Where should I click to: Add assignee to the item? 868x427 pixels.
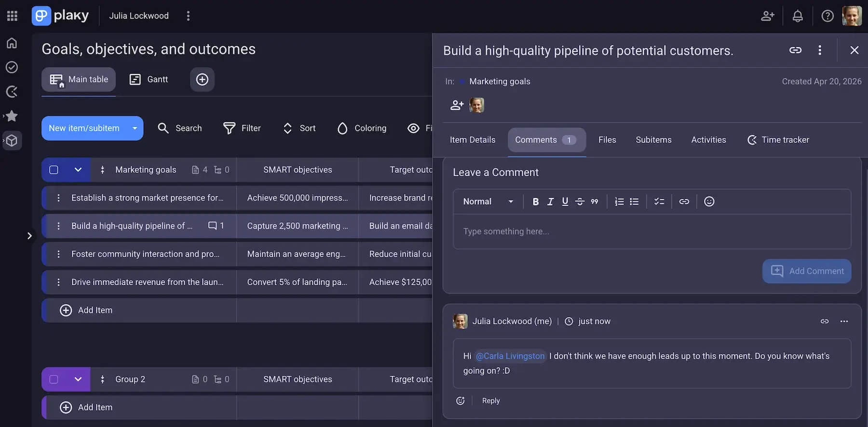point(457,105)
